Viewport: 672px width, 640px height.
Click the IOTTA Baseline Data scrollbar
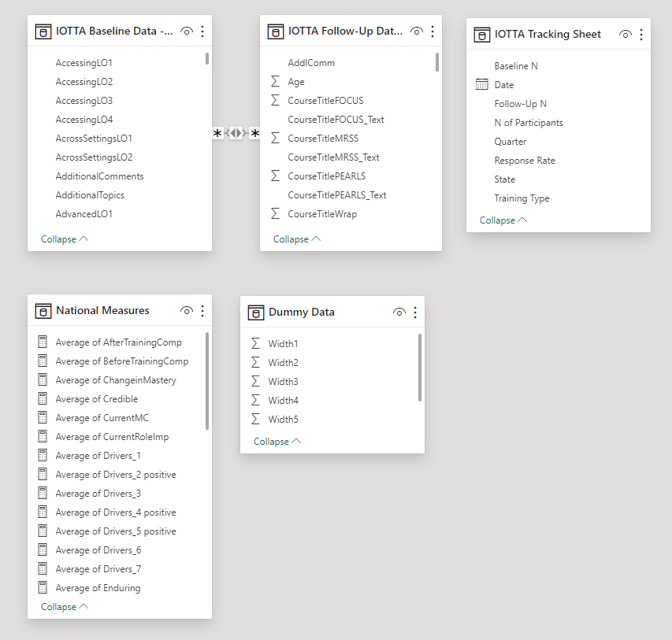point(207,59)
